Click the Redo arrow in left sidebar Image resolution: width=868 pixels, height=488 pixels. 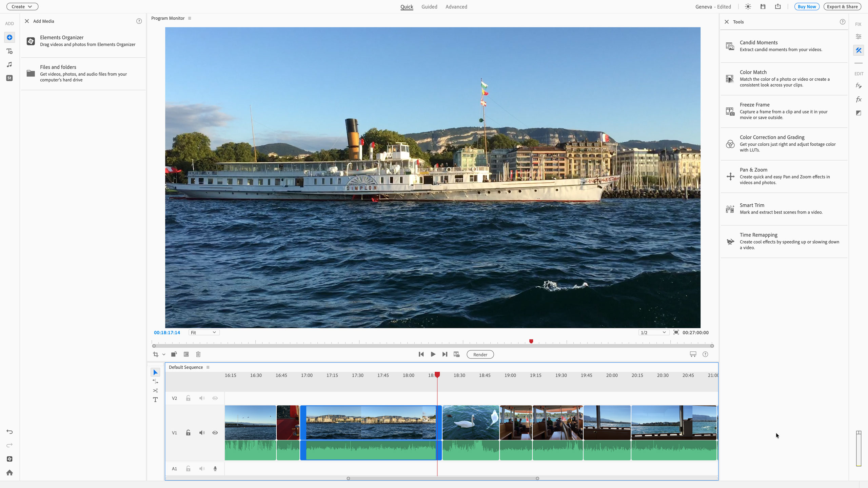click(x=9, y=445)
